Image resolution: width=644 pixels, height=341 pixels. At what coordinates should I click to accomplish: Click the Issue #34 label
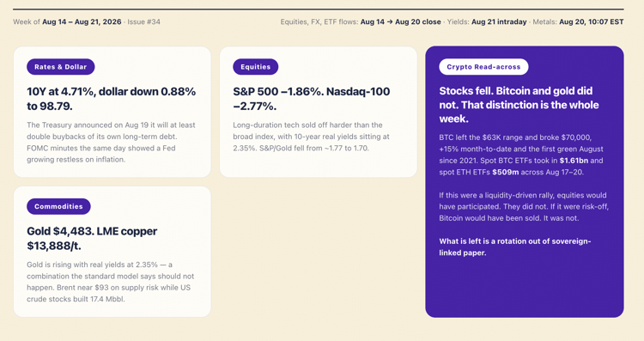[x=143, y=21]
